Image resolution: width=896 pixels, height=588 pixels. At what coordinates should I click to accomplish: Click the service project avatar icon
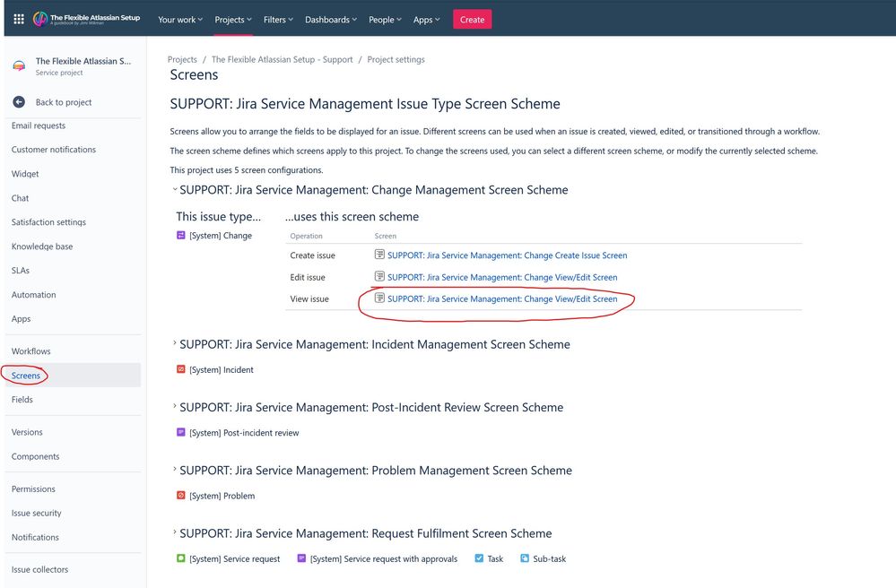coord(19,66)
